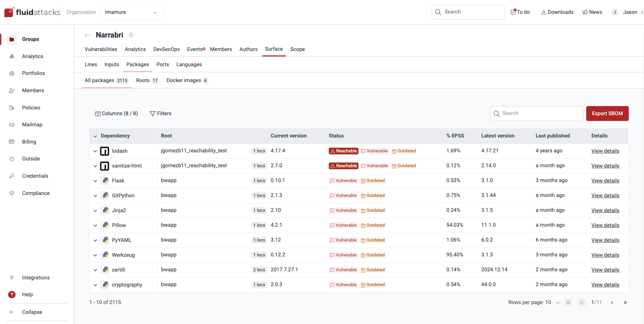This screenshot has height=324, width=644.
Task: Switch to DevSecOps tab
Action: 167,49
